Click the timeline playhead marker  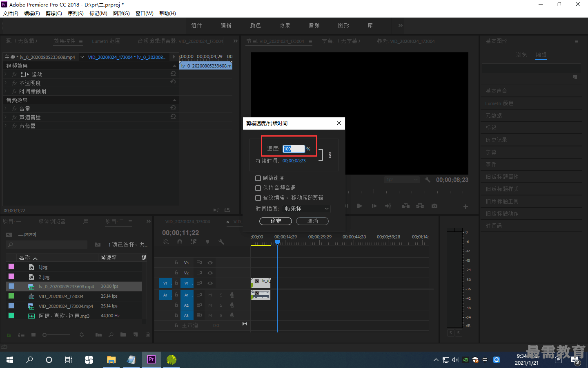tap(277, 242)
